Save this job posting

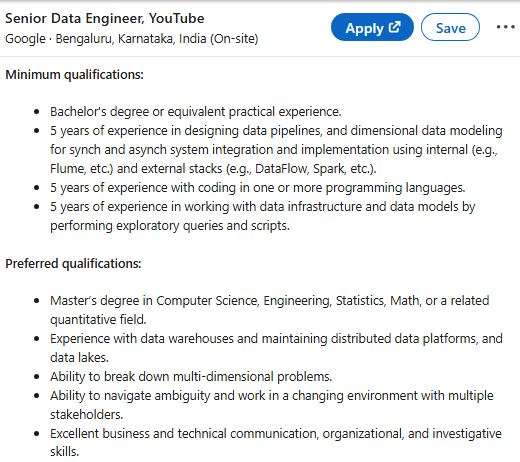point(450,27)
